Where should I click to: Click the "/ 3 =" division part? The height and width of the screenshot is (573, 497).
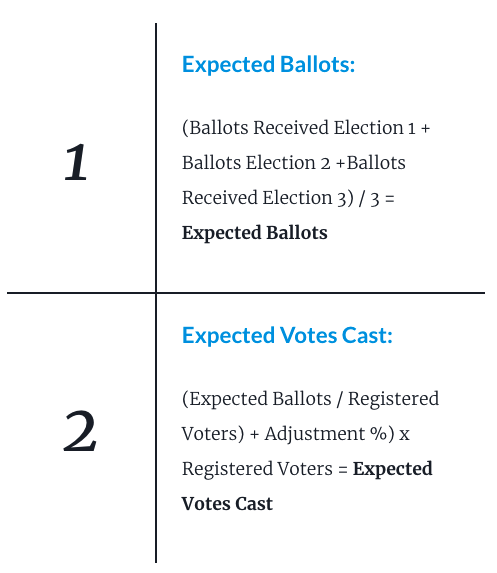(x=377, y=199)
